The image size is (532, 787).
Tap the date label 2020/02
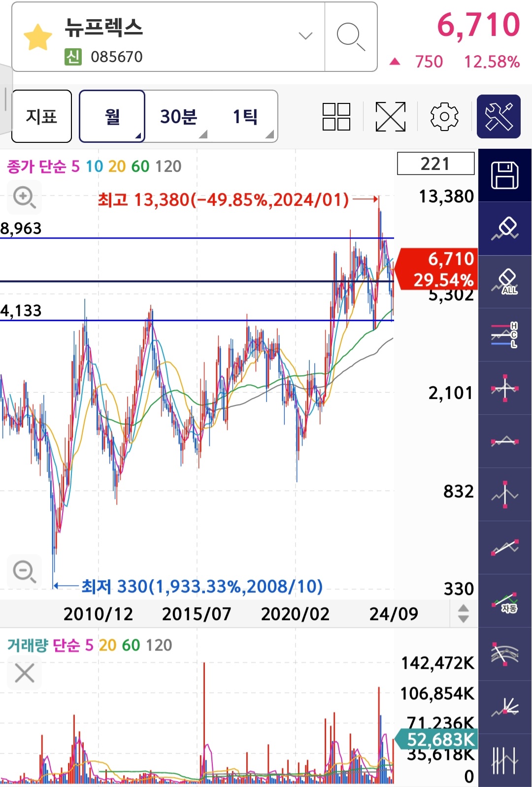coord(295,614)
